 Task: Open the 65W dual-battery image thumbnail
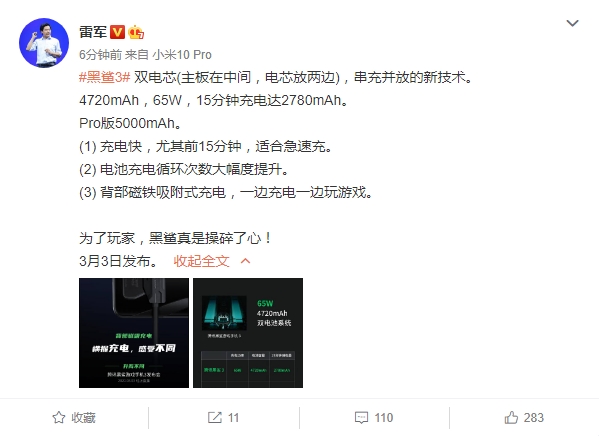pos(248,333)
